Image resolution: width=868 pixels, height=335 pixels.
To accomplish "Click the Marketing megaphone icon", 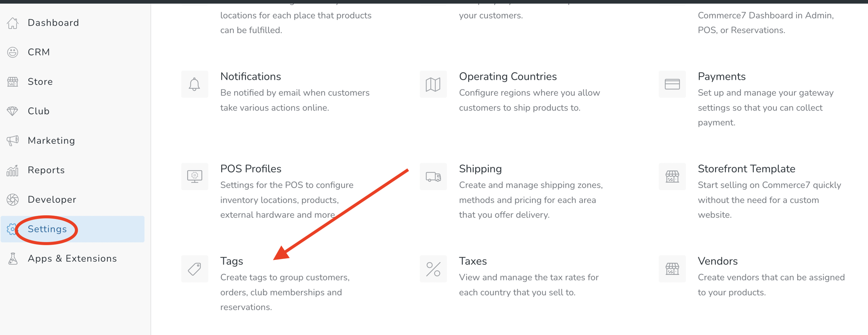I will (13, 140).
